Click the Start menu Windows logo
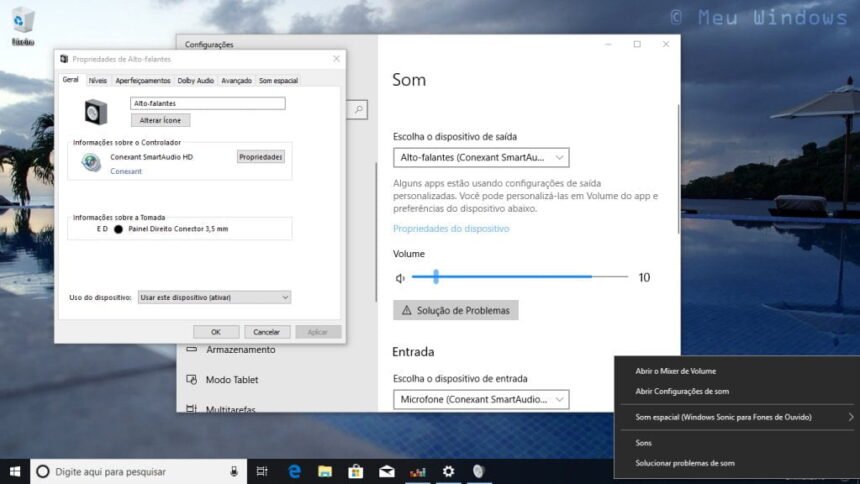 pos(15,471)
